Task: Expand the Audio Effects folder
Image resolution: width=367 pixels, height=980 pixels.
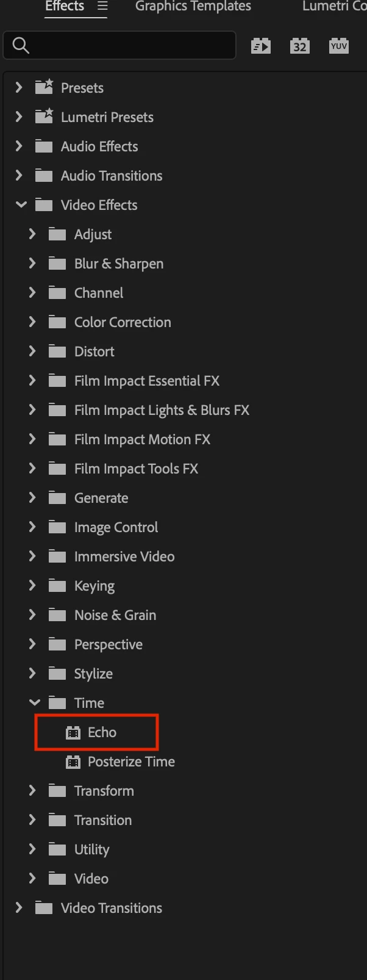Action: 19,146
